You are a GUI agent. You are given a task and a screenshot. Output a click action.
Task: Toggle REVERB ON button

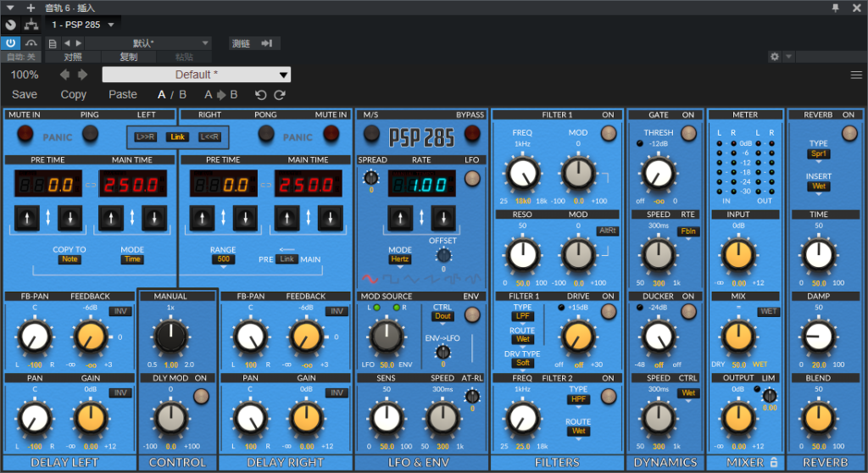coord(849,133)
